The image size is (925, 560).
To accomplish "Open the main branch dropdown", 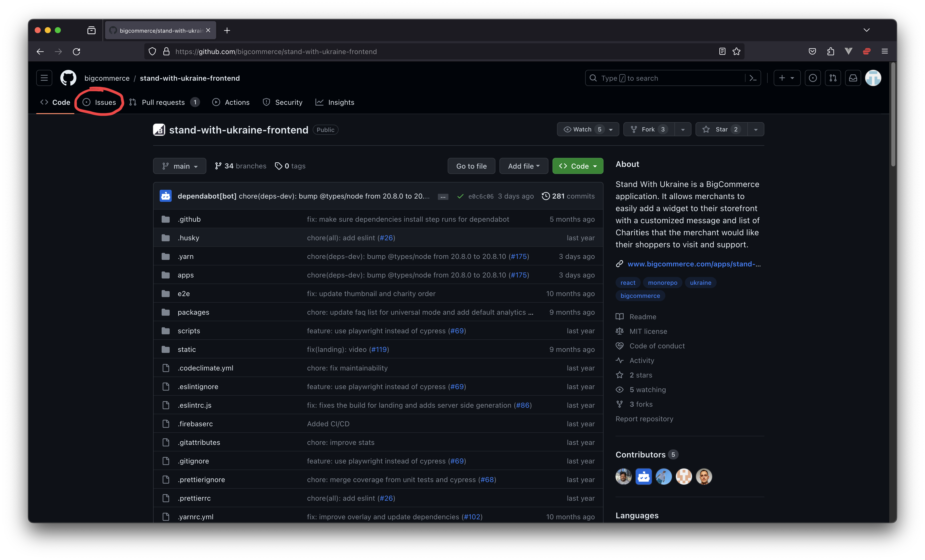I will (x=179, y=166).
